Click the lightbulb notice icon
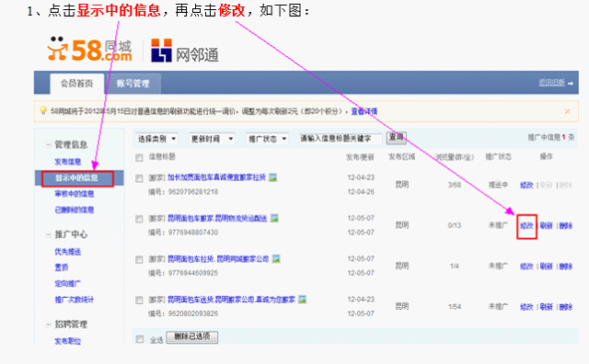 [43, 110]
